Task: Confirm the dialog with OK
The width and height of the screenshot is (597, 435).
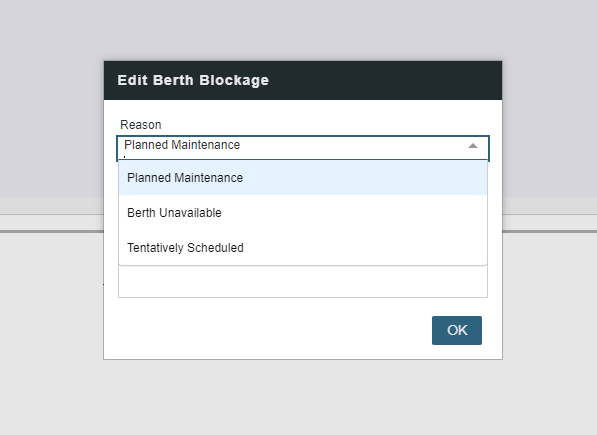Action: point(457,330)
